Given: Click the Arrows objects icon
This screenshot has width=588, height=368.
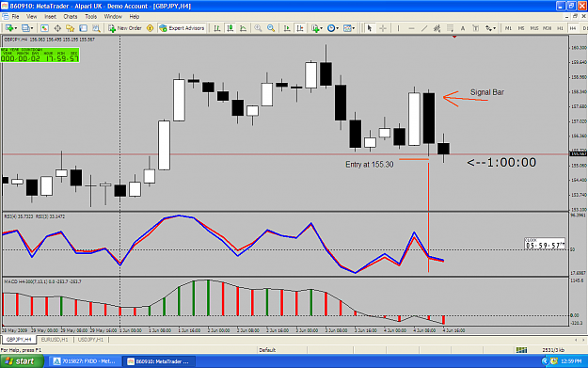Looking at the screenshot, I should 488,28.
